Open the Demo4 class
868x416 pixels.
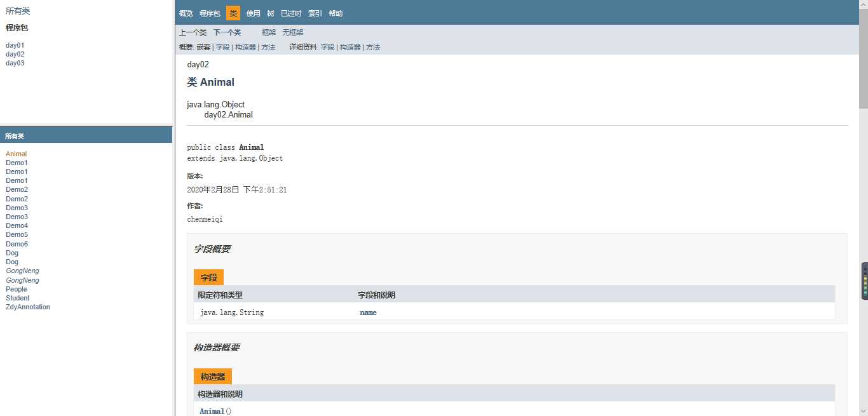[x=17, y=225]
